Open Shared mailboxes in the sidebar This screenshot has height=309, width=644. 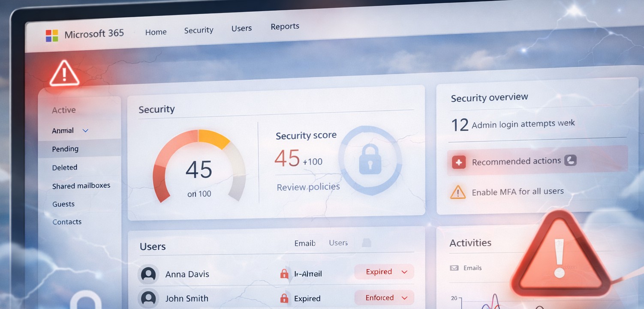[81, 186]
